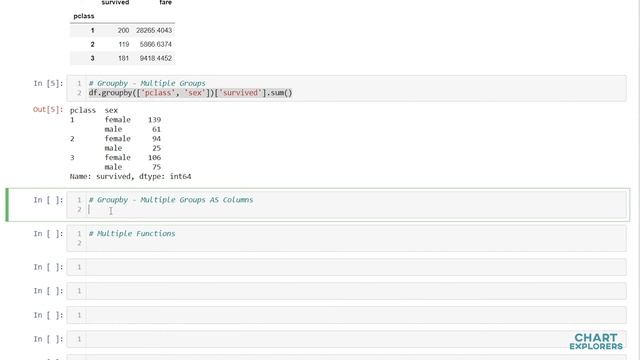Viewport: 640px width, 360px height.
Task: Click the 'In [5]:' prompt label
Action: 48,83
